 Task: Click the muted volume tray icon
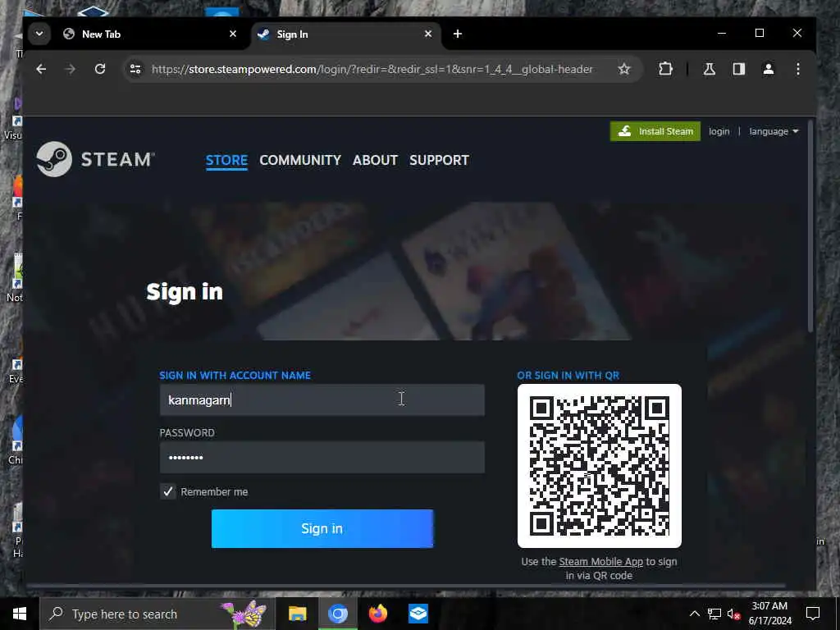pos(733,614)
